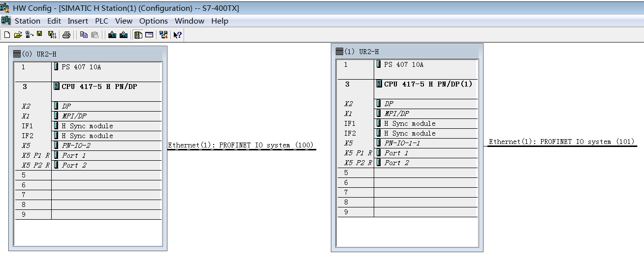Open Configure Network icon
The image size is (644, 261).
click(163, 35)
